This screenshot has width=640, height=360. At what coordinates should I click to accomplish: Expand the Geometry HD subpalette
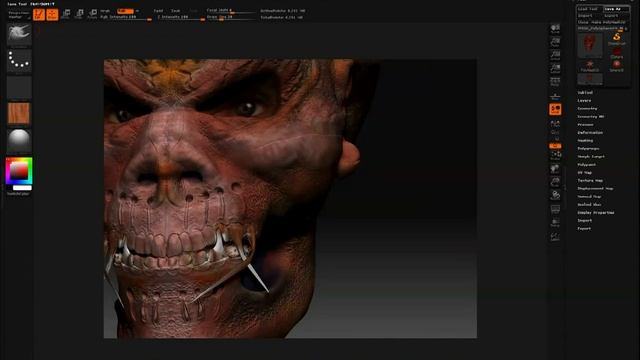591,117
